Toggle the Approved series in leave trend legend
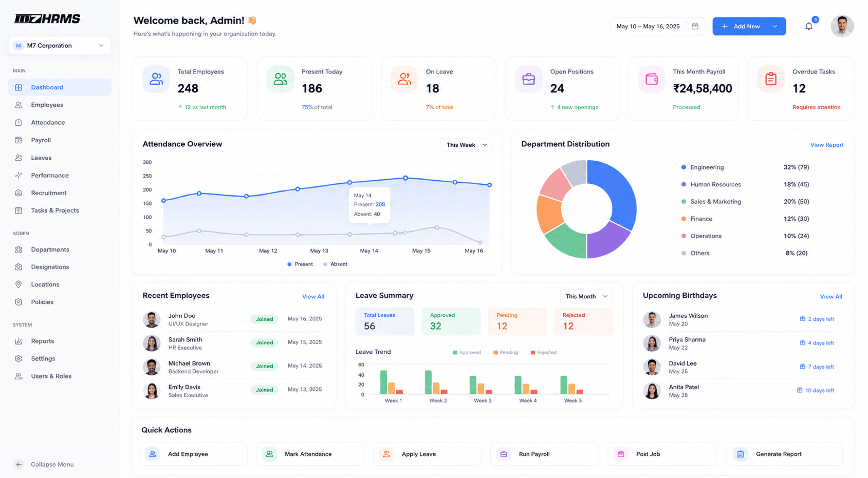Screen dimensions: 868x478 (x=467, y=353)
